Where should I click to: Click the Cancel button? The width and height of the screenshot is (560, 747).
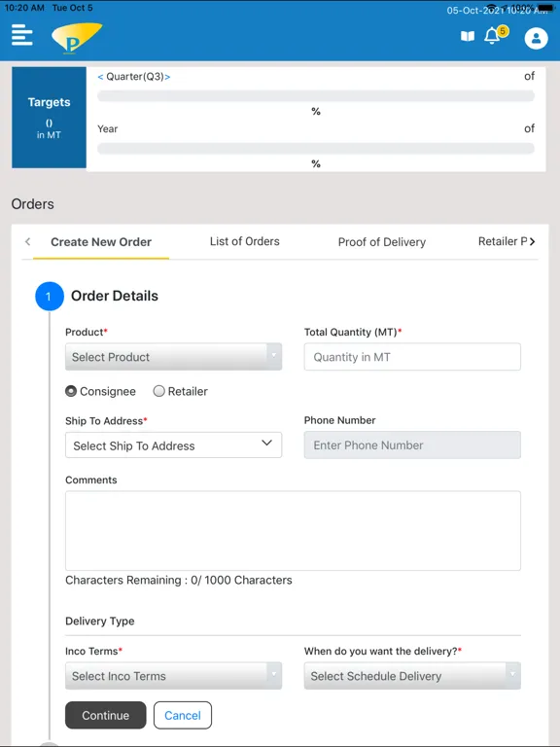coord(183,715)
